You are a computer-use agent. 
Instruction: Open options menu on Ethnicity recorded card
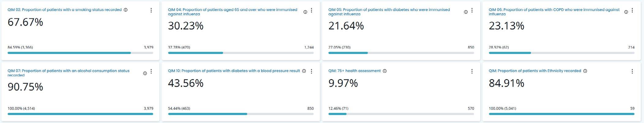pyautogui.click(x=632, y=71)
